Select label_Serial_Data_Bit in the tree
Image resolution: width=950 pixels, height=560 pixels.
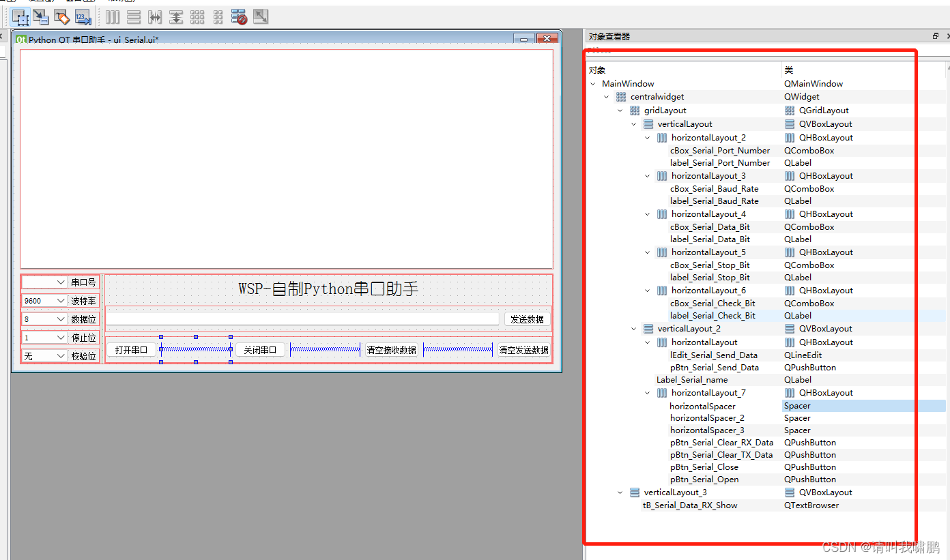point(710,239)
